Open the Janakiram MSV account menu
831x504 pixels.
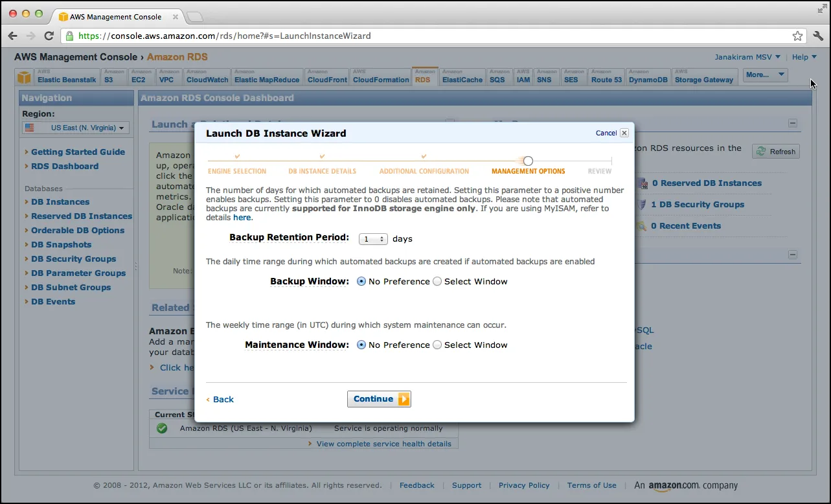click(x=747, y=57)
